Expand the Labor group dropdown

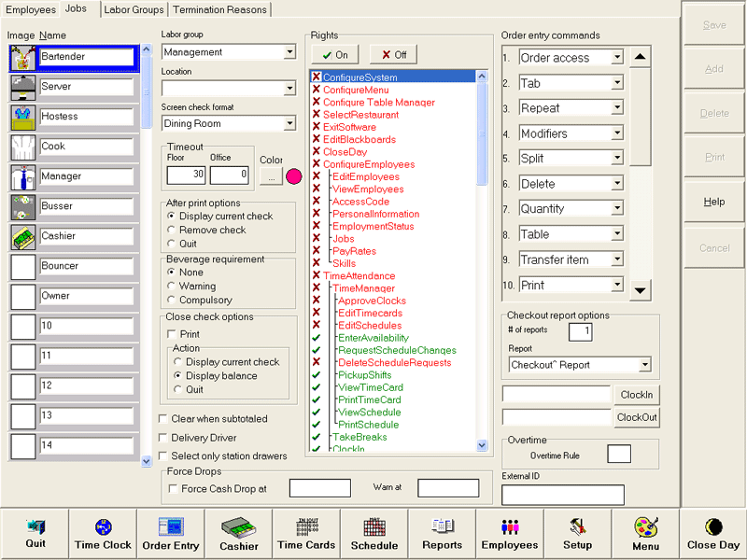click(289, 52)
